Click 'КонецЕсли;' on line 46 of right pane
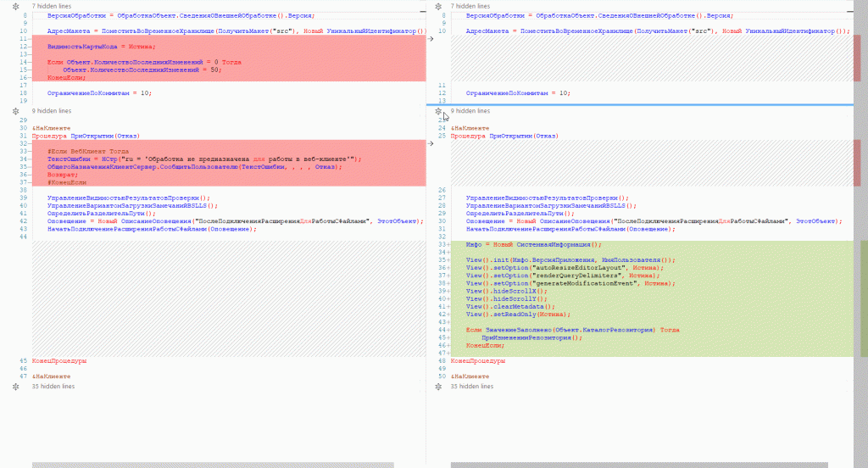This screenshot has height=468, width=868. point(485,345)
